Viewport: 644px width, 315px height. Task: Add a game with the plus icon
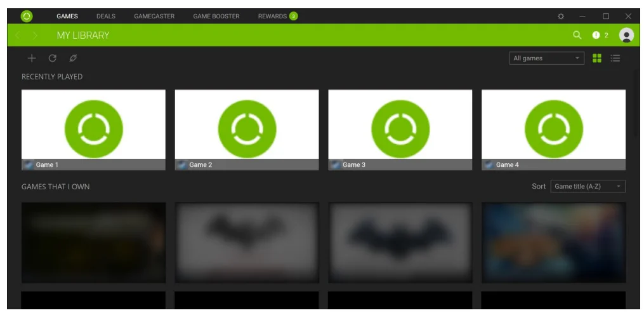[32, 58]
